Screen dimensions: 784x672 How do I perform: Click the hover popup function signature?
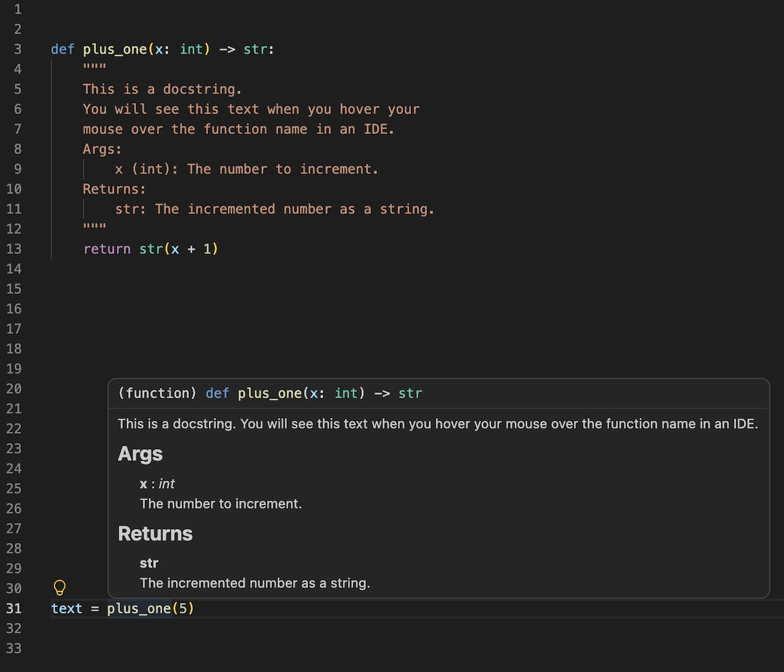tap(270, 394)
